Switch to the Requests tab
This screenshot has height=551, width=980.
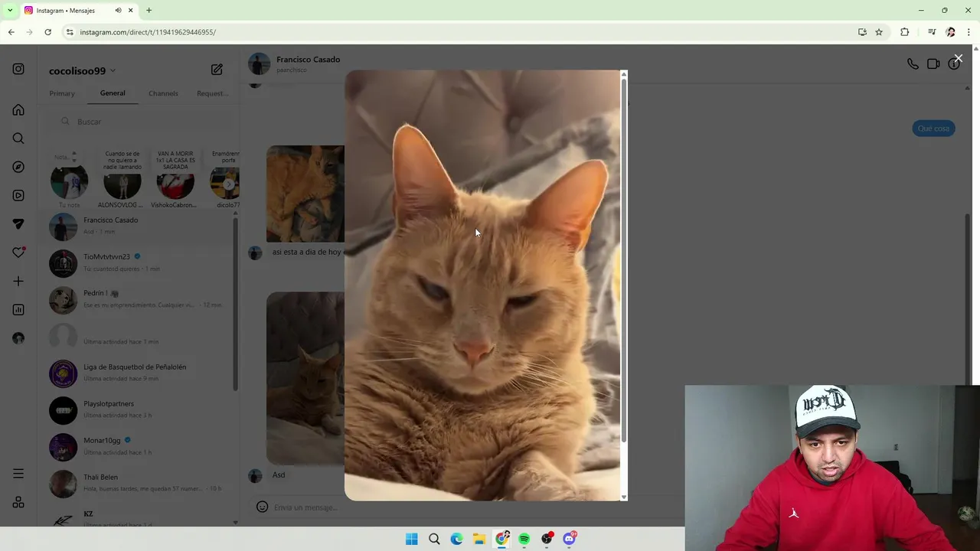[212, 93]
